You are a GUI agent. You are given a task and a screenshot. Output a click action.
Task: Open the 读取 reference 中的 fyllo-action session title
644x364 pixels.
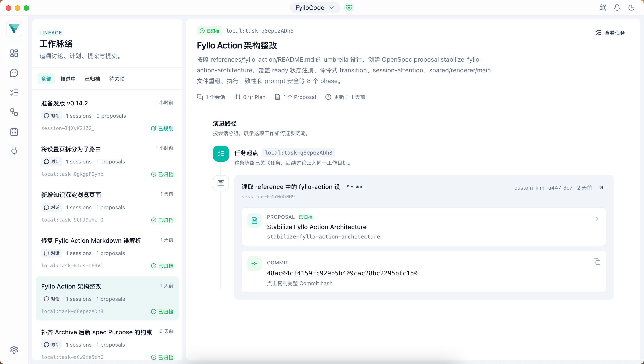(291, 187)
